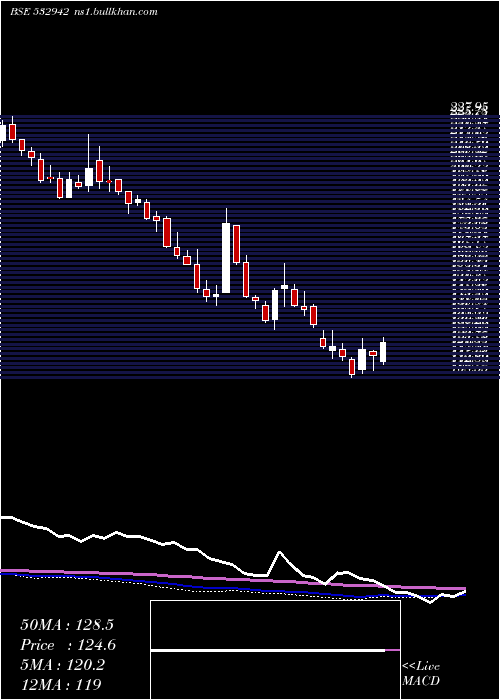Click the BSE 532942 ticker label
The width and height of the screenshot is (500, 700).
point(39,12)
